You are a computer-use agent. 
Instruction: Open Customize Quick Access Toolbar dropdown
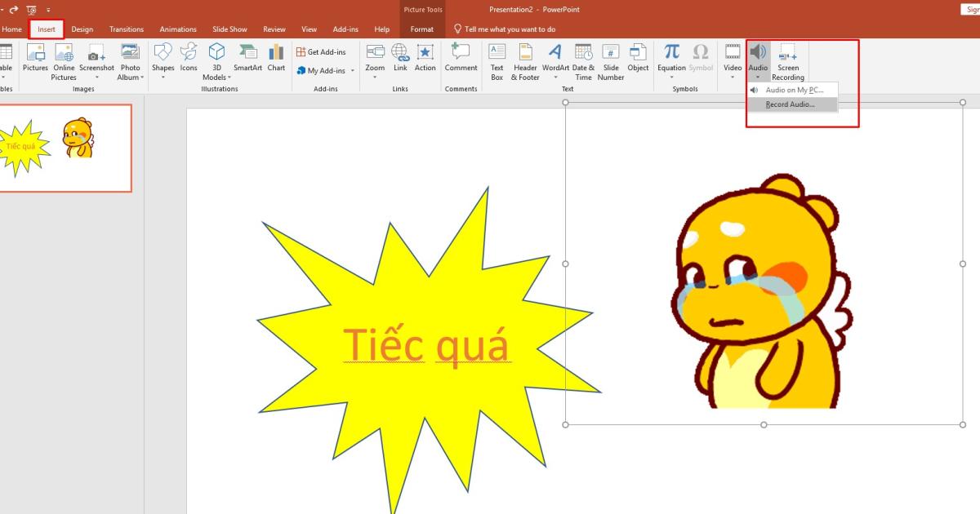pos(48,9)
